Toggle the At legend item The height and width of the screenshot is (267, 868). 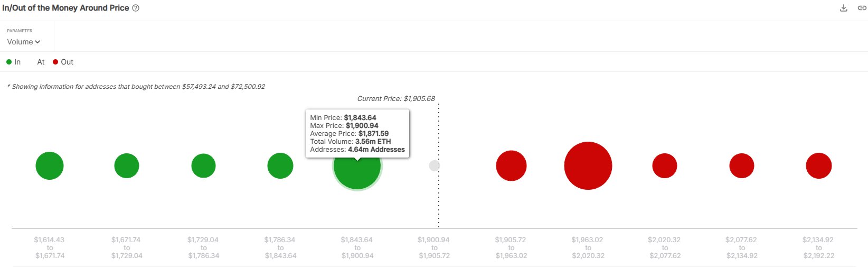point(41,62)
